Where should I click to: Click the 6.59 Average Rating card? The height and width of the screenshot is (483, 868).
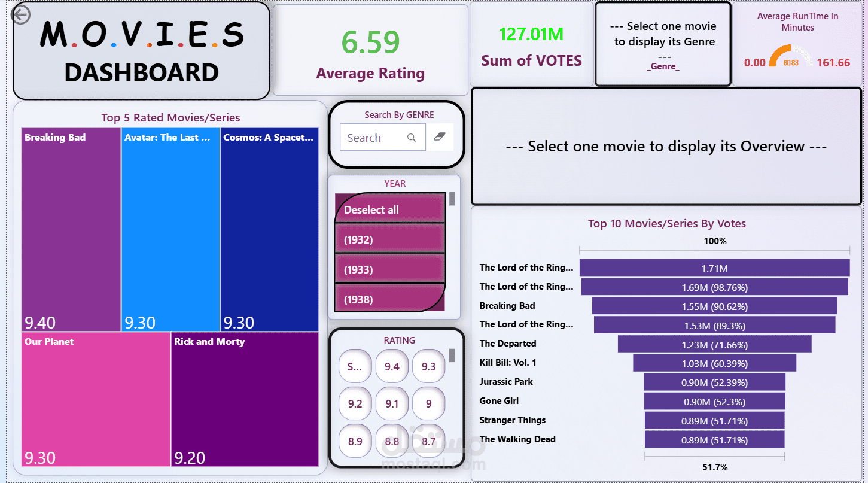pyautogui.click(x=370, y=50)
